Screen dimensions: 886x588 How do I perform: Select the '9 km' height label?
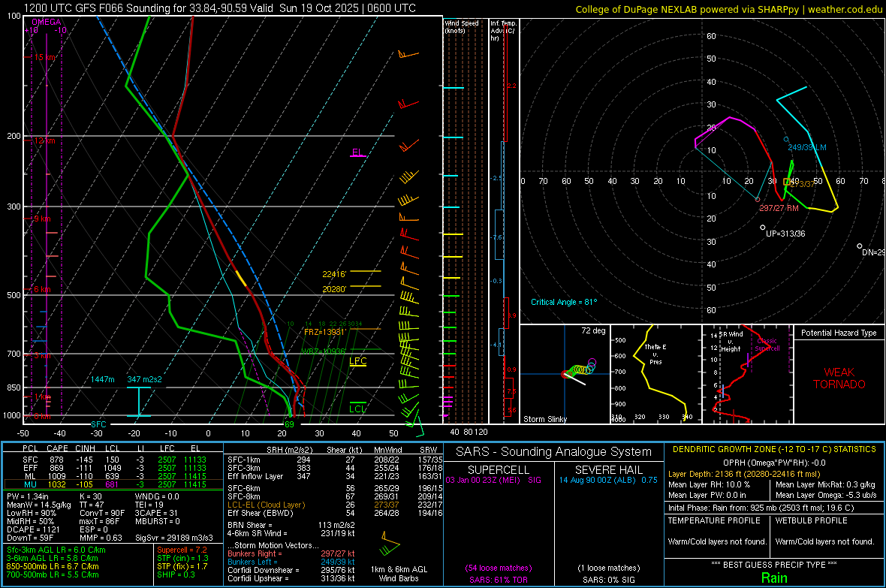click(42, 219)
